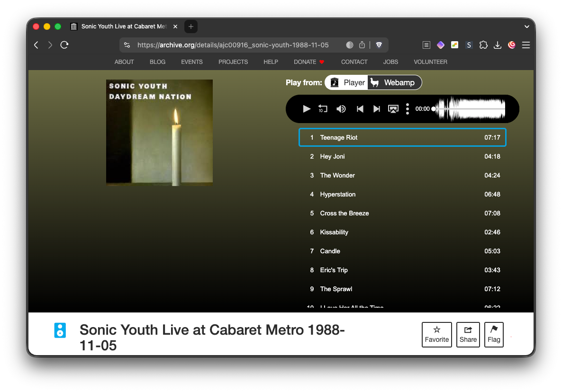Open the browser hamburger menu
The width and height of the screenshot is (562, 392).
pyautogui.click(x=526, y=45)
